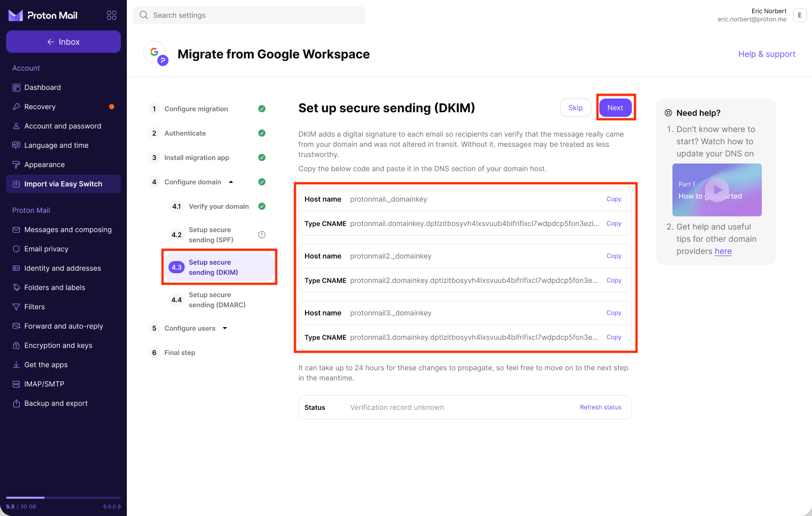Screen dimensions: 812x516
Task: Click the Install migration app checkmark
Action: pyautogui.click(x=262, y=157)
